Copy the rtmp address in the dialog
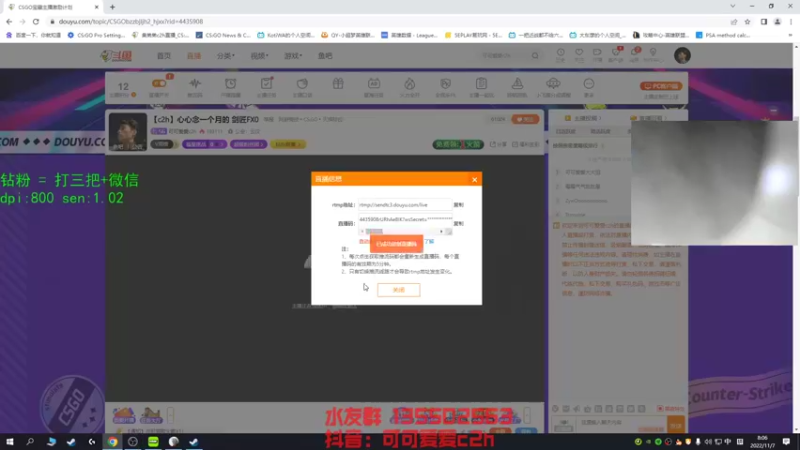The image size is (800, 450). click(x=459, y=205)
